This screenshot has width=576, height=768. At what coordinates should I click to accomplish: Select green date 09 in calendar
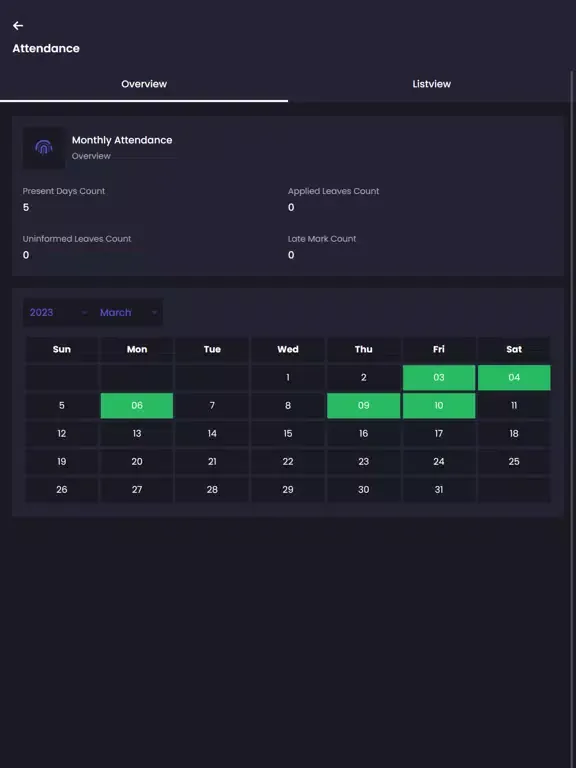click(x=363, y=406)
